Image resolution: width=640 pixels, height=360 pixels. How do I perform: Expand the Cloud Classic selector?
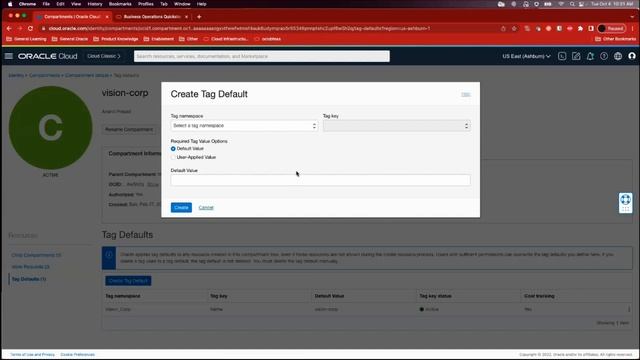(x=104, y=56)
